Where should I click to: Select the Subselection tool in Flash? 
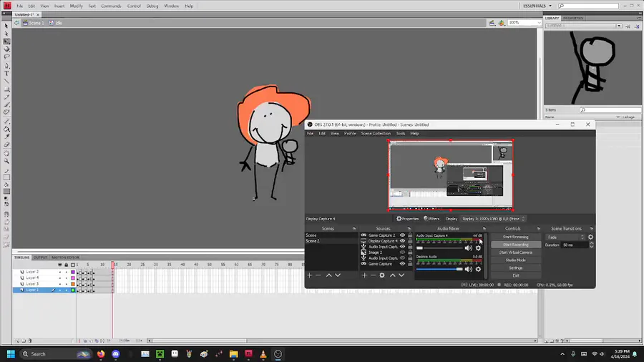click(6, 34)
